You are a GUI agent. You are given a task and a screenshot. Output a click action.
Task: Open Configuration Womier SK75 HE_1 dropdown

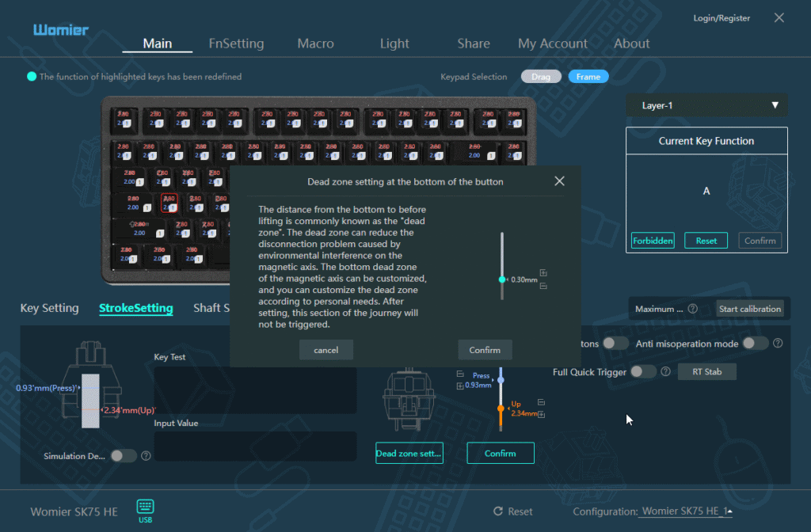point(686,511)
